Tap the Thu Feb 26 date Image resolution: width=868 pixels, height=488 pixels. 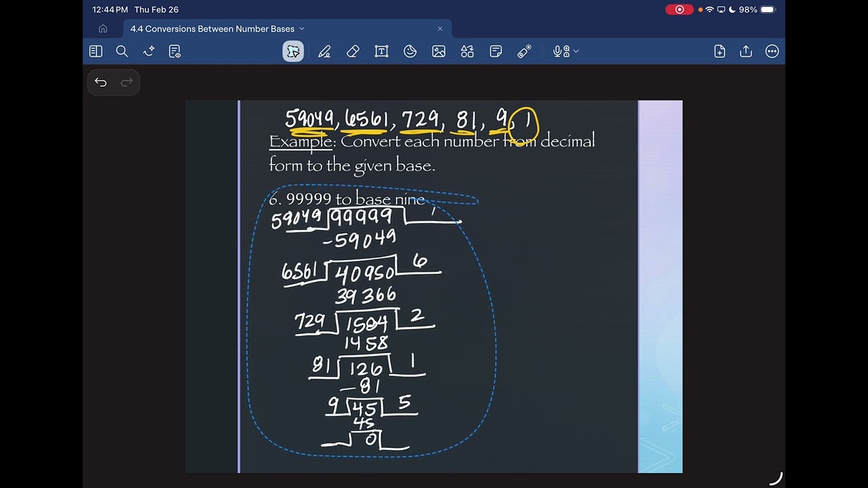(157, 9)
